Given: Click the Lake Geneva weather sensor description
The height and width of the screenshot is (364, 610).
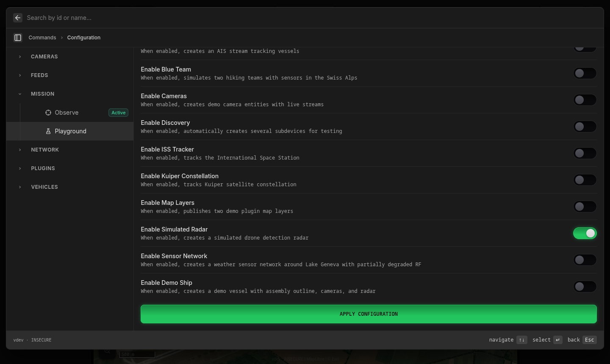Looking at the screenshot, I should [281, 265].
